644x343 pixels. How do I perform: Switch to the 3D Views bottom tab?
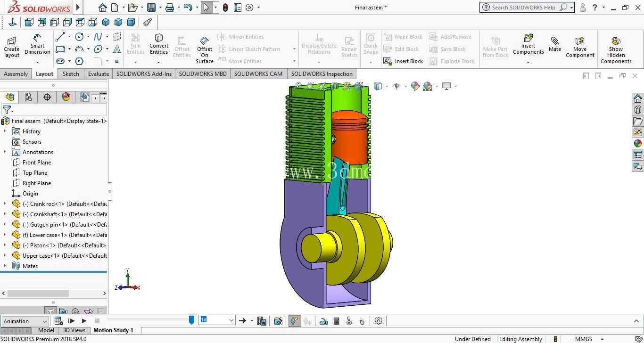point(74,330)
